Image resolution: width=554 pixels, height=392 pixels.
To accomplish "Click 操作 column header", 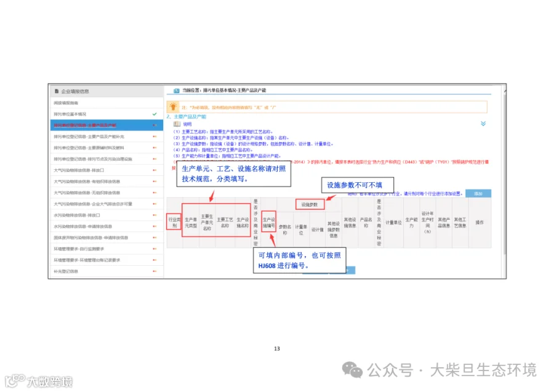I will 480,223.
